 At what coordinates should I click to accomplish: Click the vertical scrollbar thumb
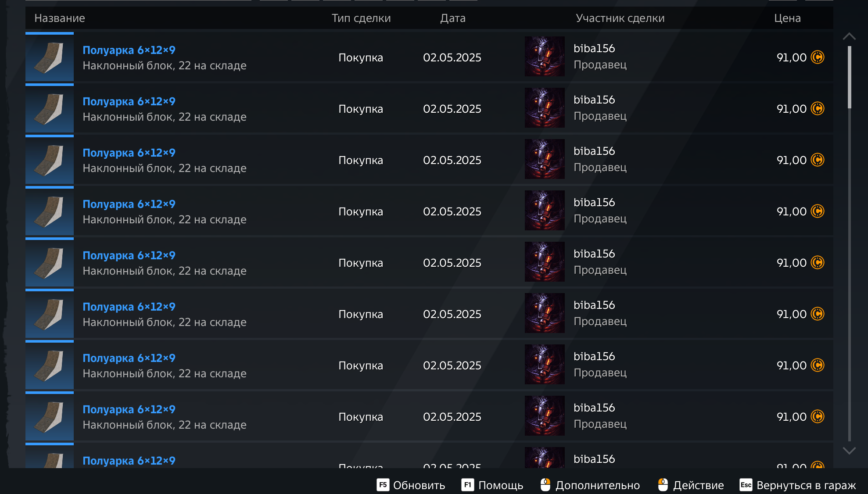(x=850, y=77)
